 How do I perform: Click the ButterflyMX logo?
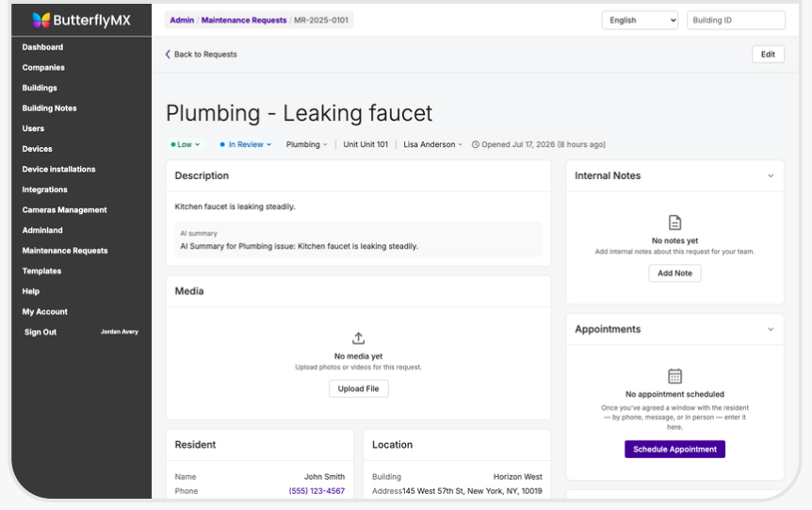pyautogui.click(x=81, y=20)
